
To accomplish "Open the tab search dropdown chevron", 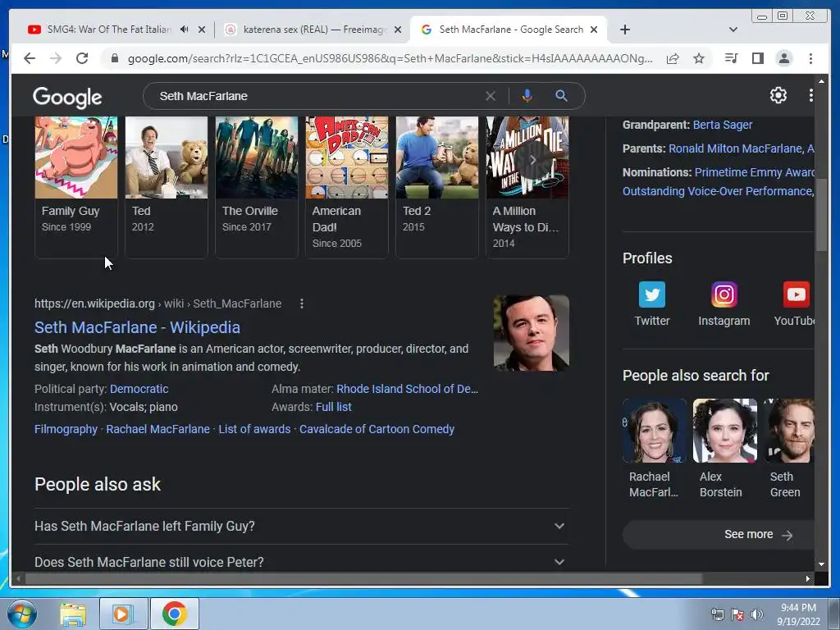I will click(x=733, y=30).
